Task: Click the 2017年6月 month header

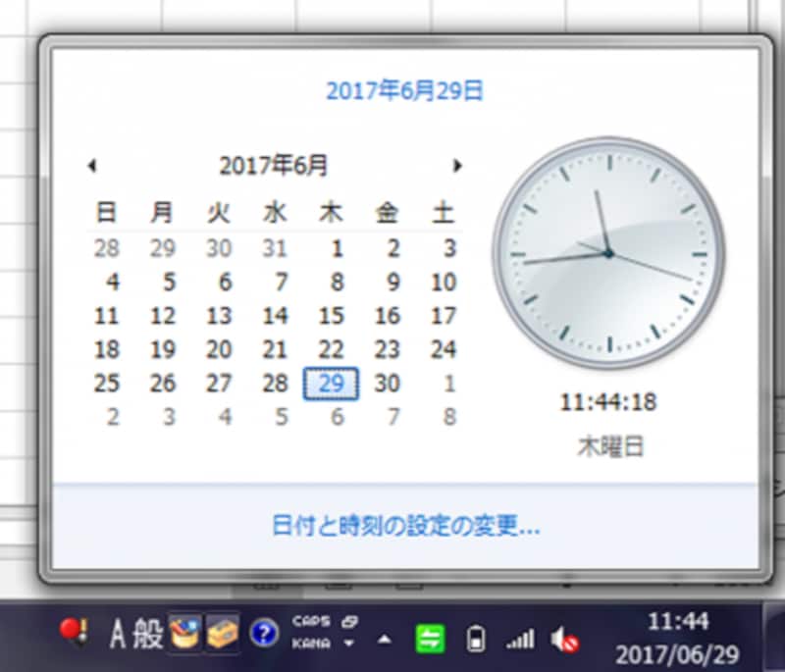Action: [x=274, y=166]
